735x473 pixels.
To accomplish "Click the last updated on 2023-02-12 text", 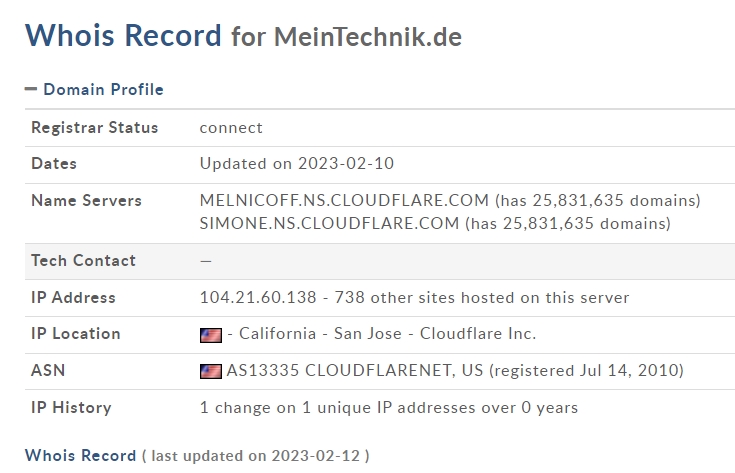I will [x=255, y=456].
